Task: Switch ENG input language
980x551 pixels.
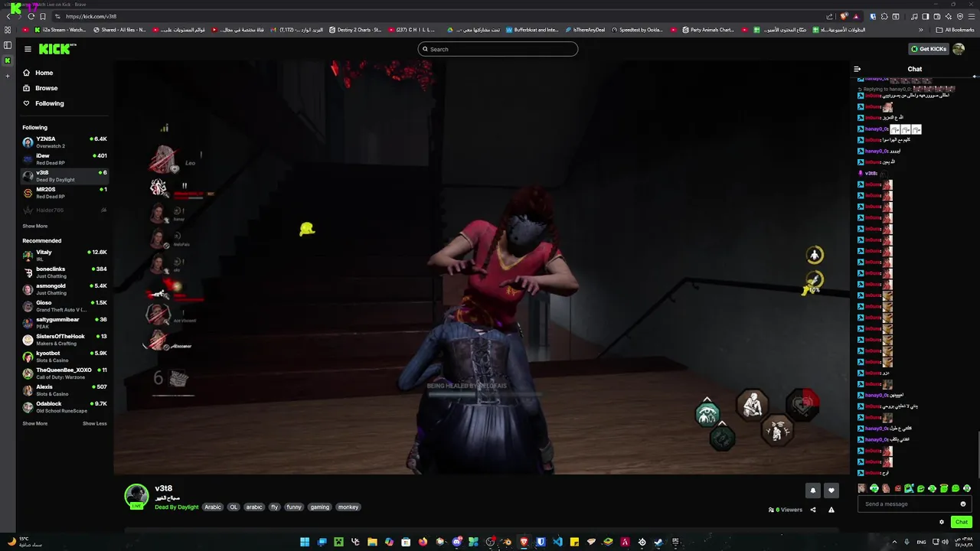Action: (x=922, y=542)
